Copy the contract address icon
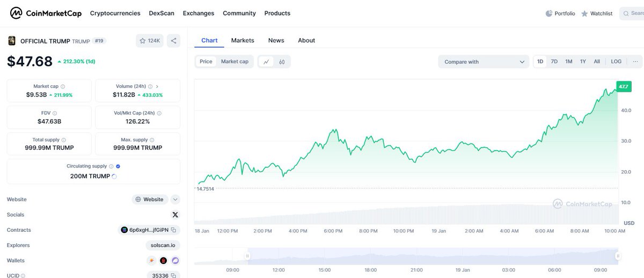Viewport: 644px width, 278px height. [x=174, y=230]
